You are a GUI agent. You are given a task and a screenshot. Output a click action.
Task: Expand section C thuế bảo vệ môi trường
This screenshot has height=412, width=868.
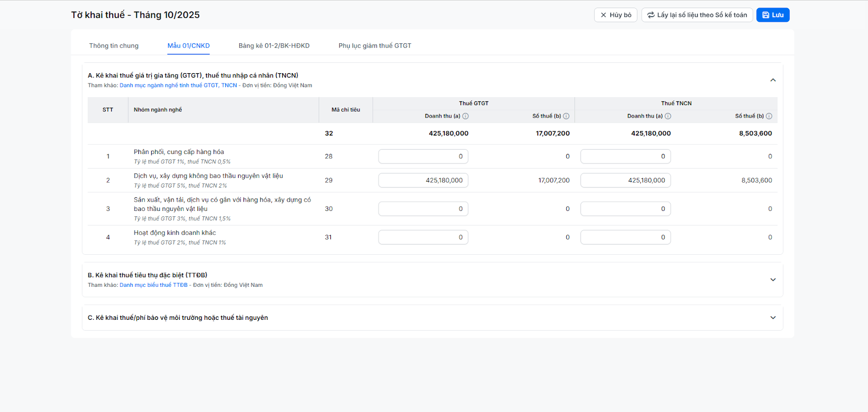click(773, 318)
